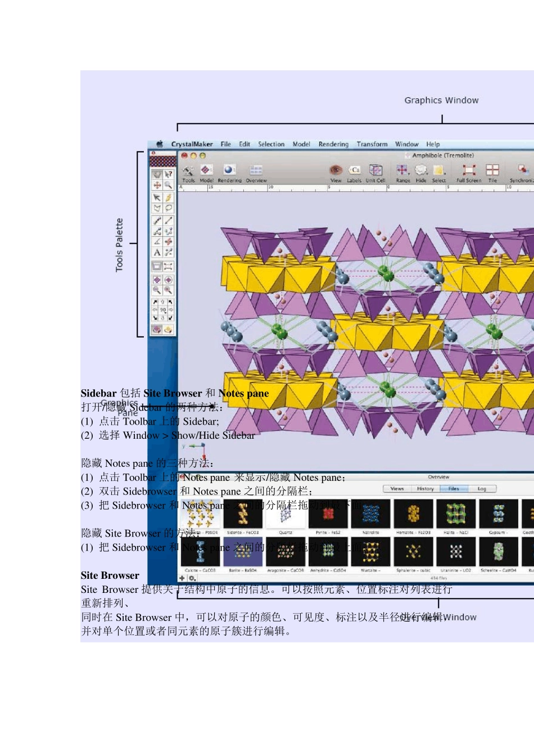Image resolution: width=534 pixels, height=756 pixels.
Task: Switch to the Files tab in Overview
Action: 454,489
